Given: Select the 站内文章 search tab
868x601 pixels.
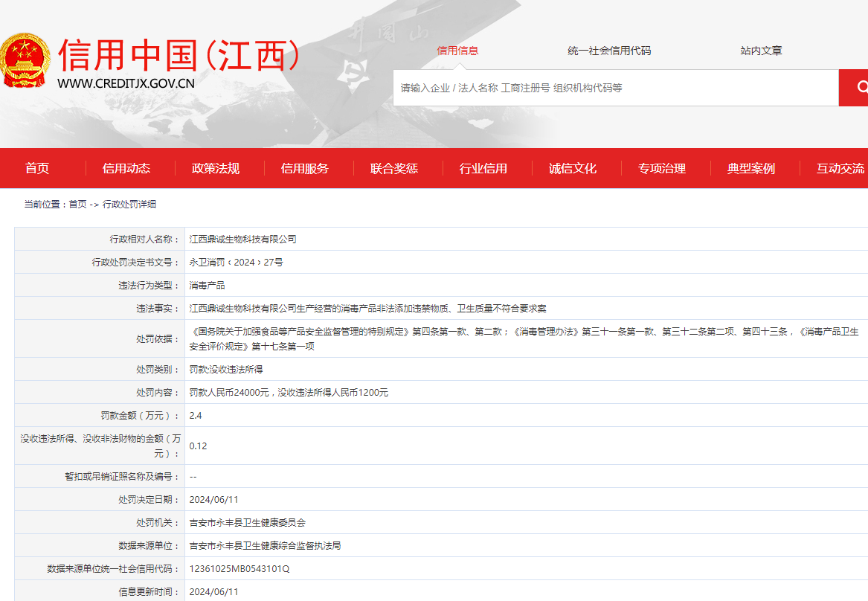Looking at the screenshot, I should (x=761, y=51).
